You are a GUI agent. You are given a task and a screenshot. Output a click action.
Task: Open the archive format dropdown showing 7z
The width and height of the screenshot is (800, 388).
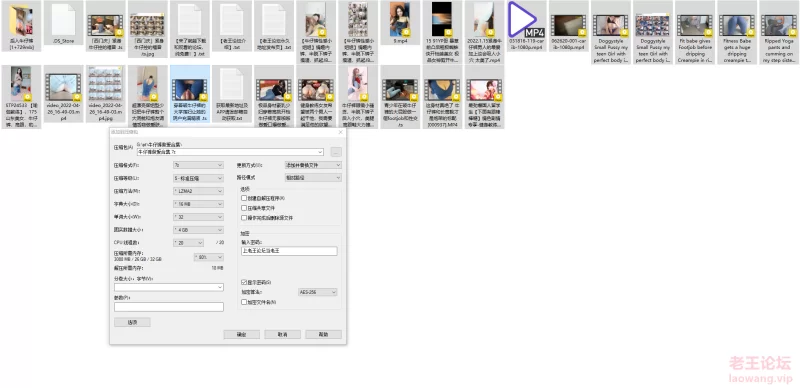click(198, 165)
